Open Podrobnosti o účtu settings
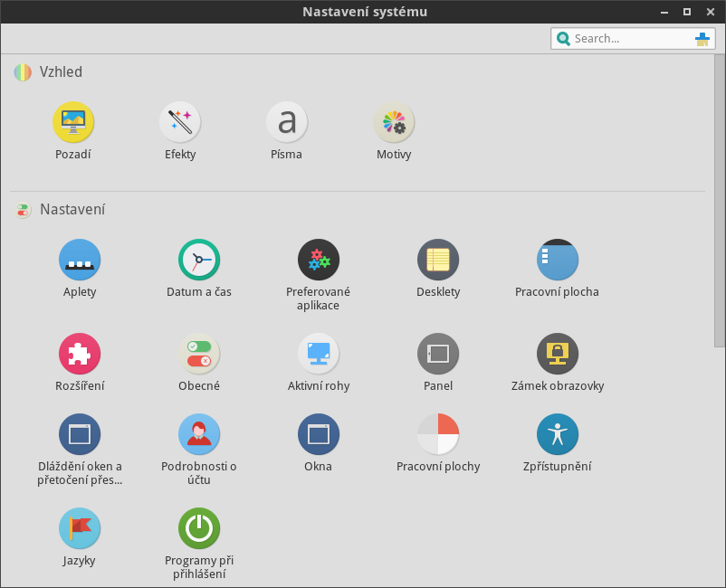Viewport: 726px width, 588px height. (x=199, y=435)
